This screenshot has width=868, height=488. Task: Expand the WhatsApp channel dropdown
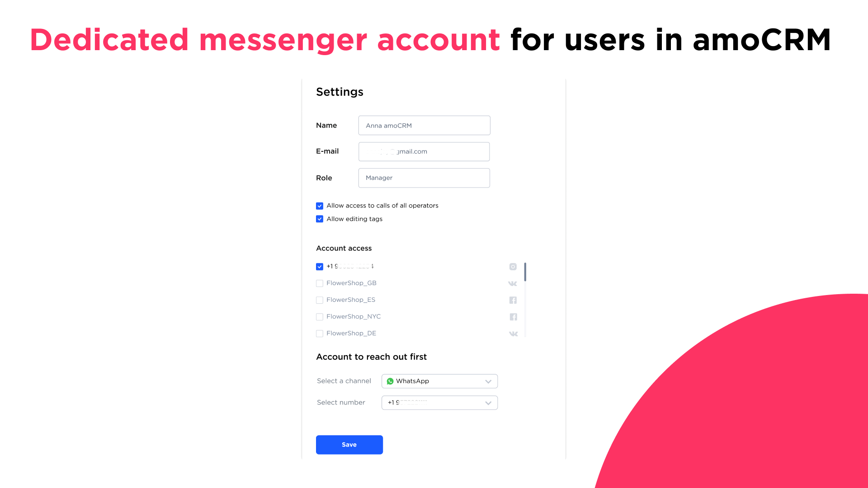point(488,381)
